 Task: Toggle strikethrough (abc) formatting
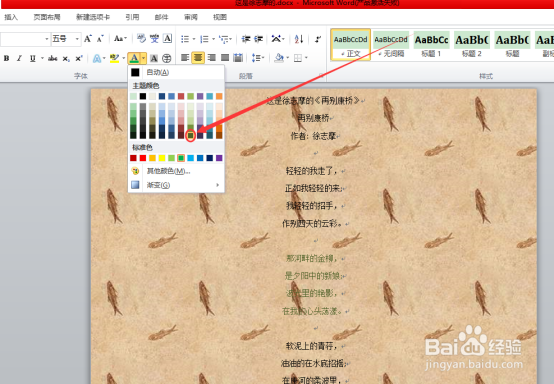coord(53,58)
